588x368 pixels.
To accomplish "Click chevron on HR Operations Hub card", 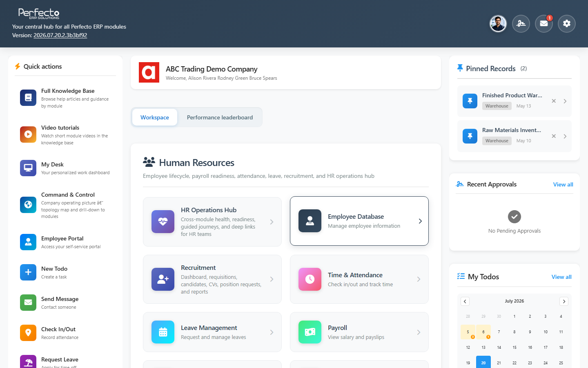I will (272, 222).
